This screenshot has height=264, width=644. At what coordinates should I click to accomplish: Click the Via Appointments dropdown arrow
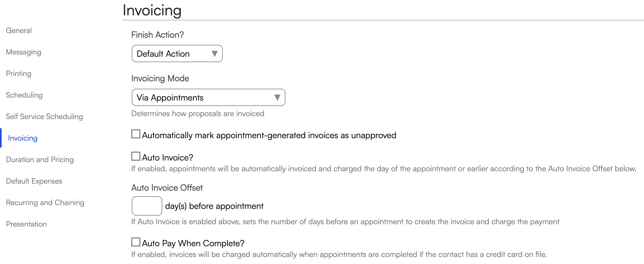[x=277, y=98]
